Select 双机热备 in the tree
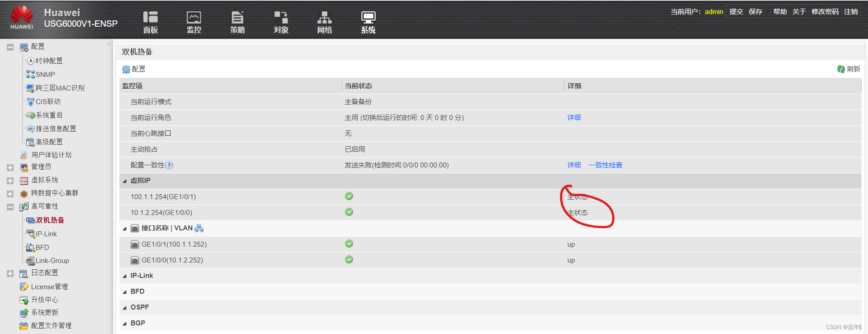This screenshot has height=334, width=868. [x=50, y=220]
